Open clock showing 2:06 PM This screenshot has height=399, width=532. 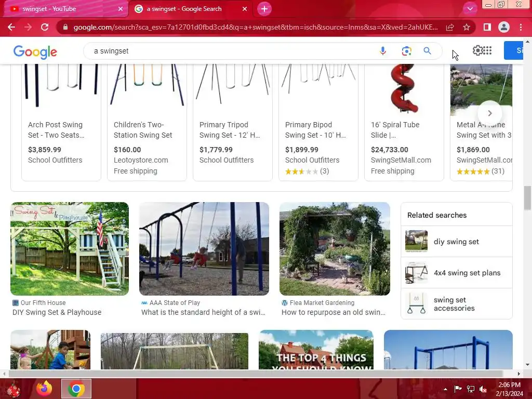click(x=510, y=389)
